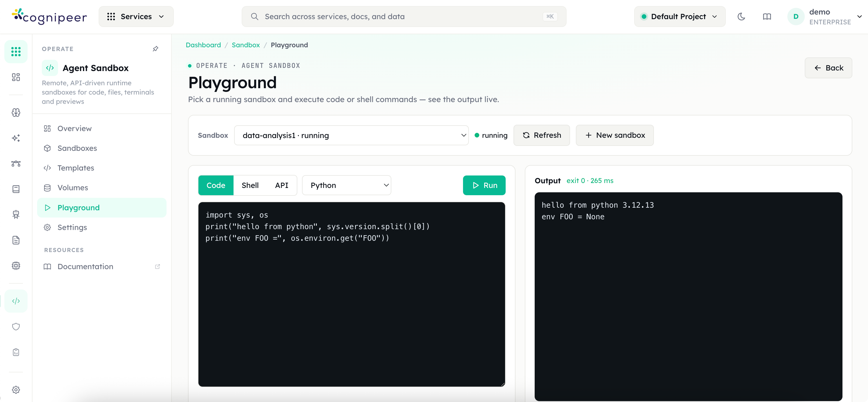Switch to the Shell tab
Image resolution: width=868 pixels, height=402 pixels.
pos(250,185)
